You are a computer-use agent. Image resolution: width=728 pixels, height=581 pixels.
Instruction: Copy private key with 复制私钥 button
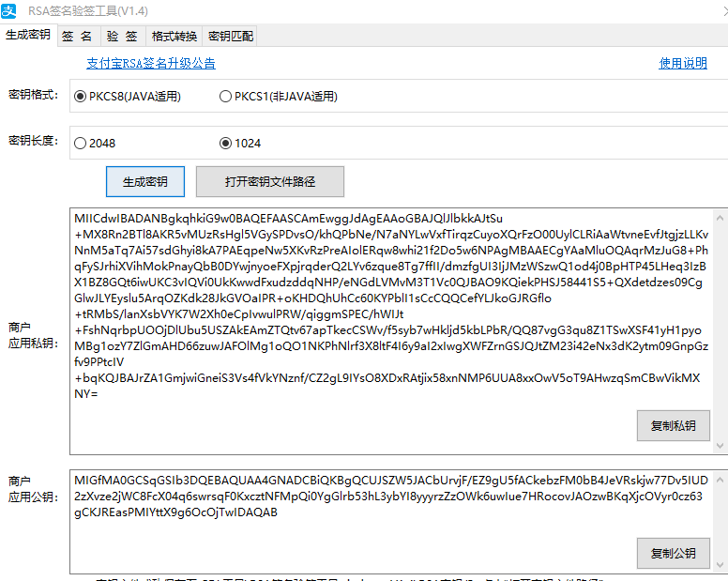click(674, 425)
